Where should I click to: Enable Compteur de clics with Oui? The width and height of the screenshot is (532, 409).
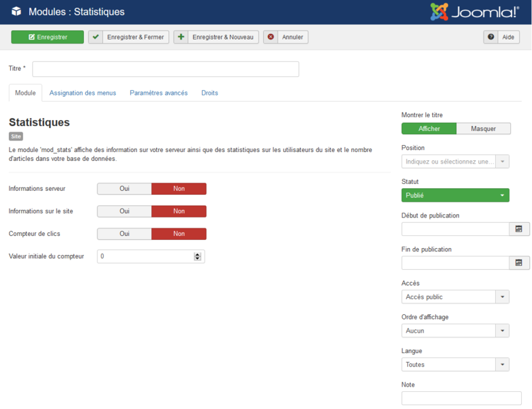coord(125,234)
